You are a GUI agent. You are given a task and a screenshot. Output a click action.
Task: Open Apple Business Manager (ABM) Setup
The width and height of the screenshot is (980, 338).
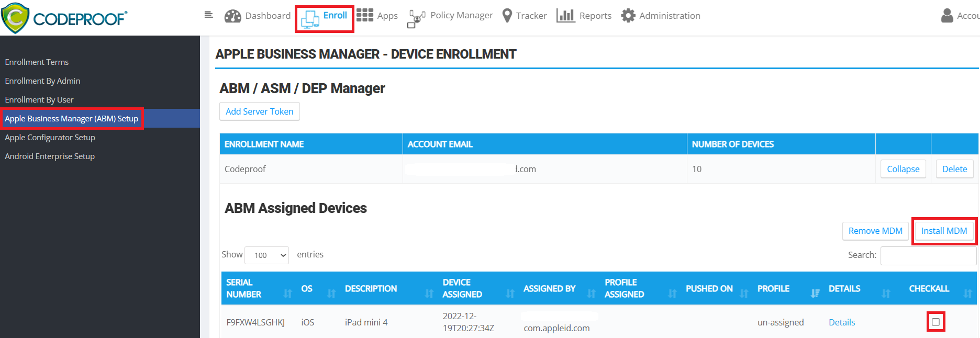72,118
